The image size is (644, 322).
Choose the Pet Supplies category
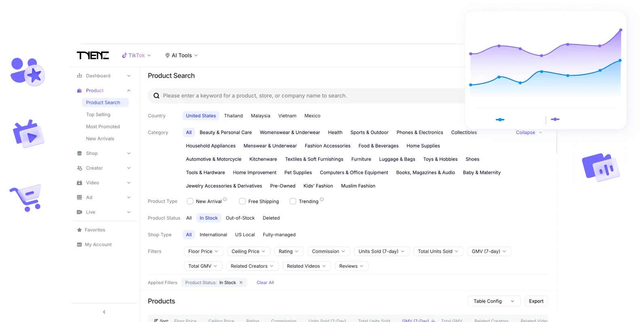pos(298,173)
